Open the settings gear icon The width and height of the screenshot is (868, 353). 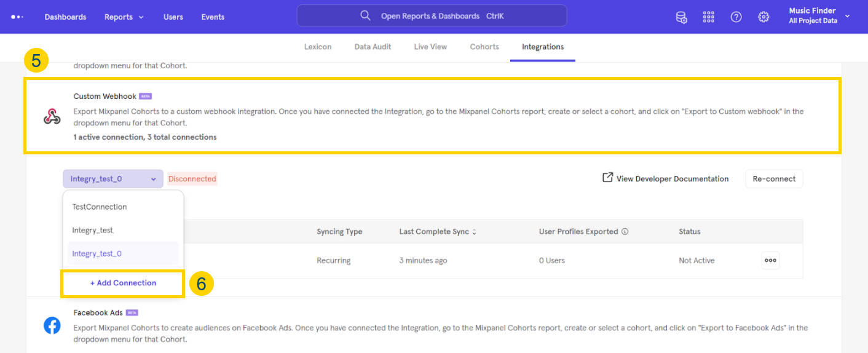click(x=763, y=17)
